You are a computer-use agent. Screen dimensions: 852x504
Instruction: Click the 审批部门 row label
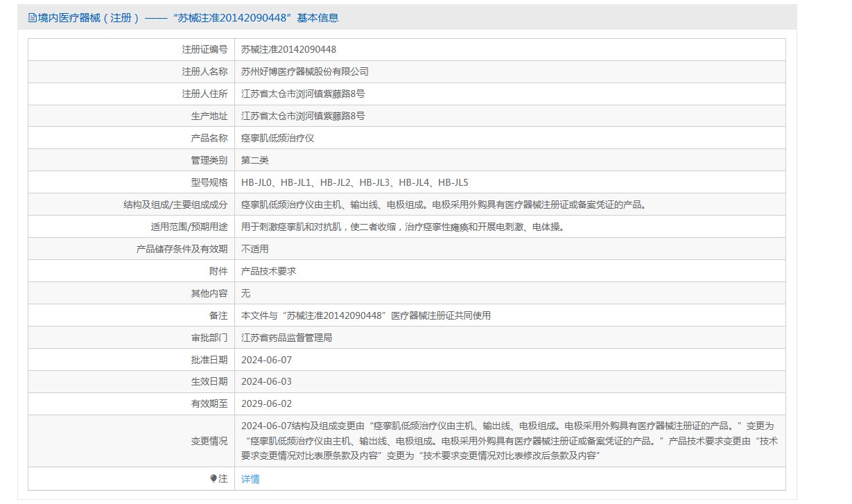click(x=209, y=338)
